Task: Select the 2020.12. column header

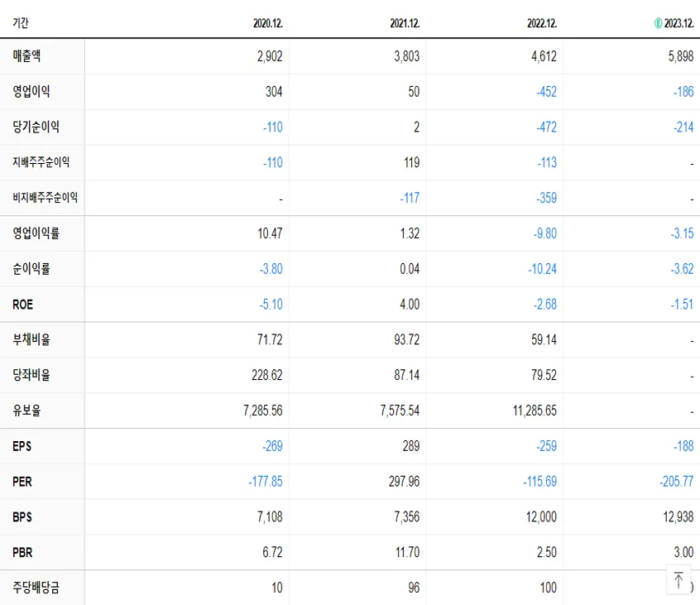Action: coord(268,23)
